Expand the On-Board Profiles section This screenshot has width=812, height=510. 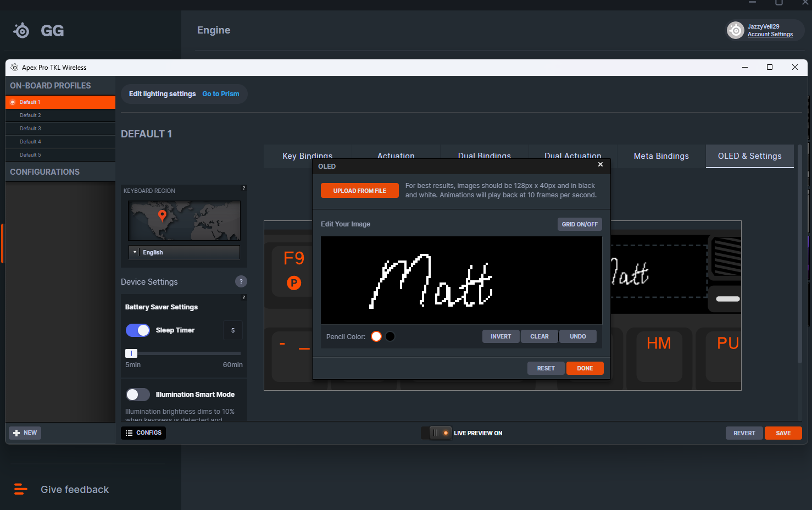tap(51, 86)
